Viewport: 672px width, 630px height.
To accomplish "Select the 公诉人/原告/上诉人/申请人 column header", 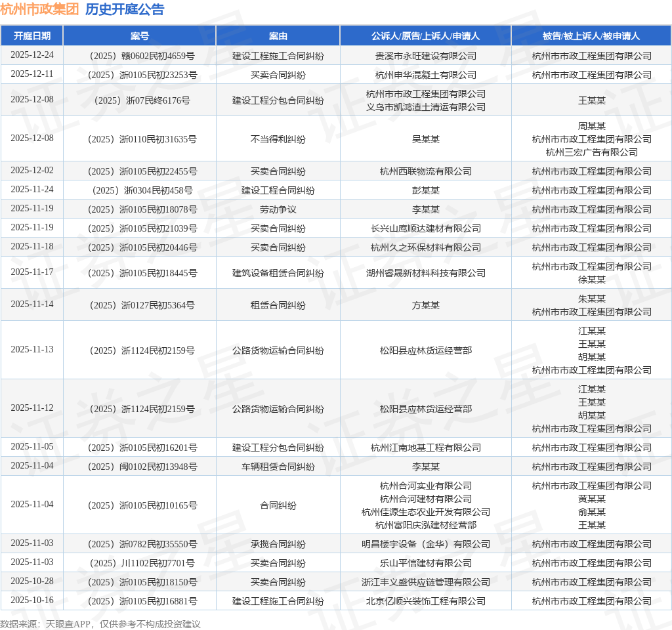I will coord(425,36).
